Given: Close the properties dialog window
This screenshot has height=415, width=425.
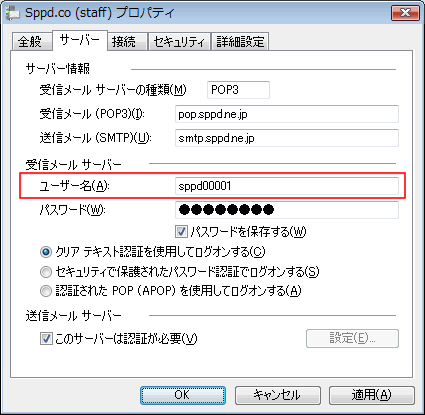Looking at the screenshot, I should coord(405,13).
